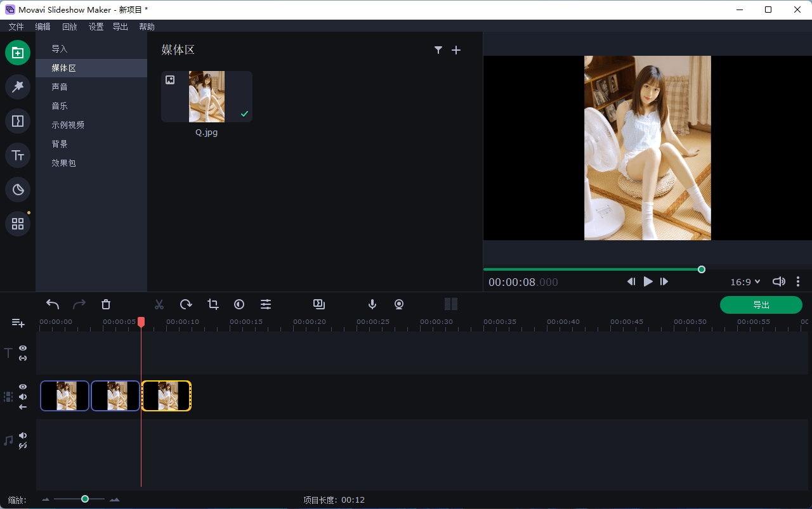Open the Transitions panel in sidebar
812x509 pixels.
(18, 121)
